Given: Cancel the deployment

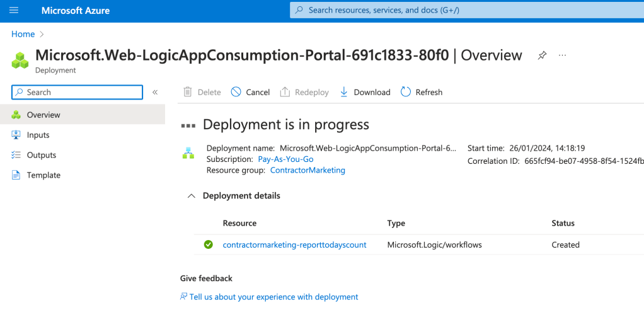Looking at the screenshot, I should coord(251,93).
